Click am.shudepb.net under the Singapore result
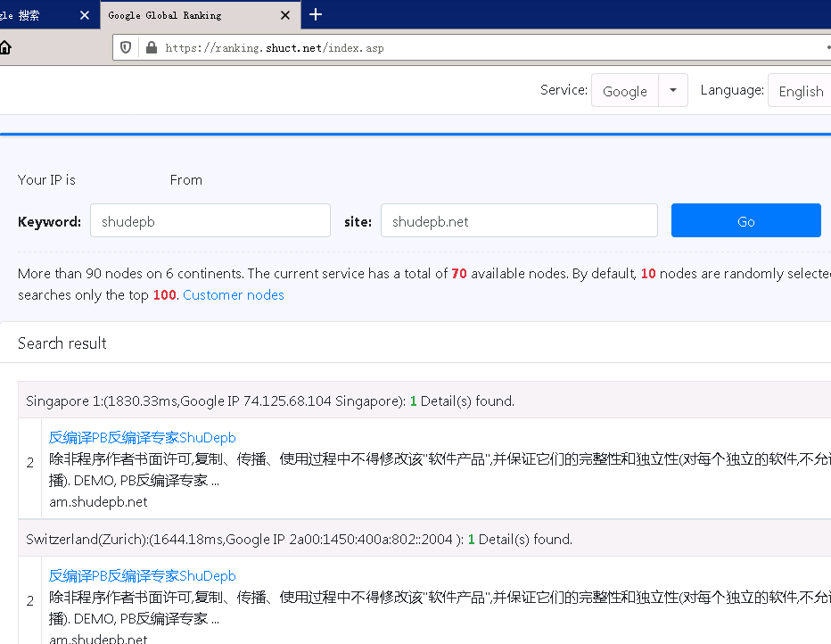This screenshot has height=644, width=831. pos(98,502)
